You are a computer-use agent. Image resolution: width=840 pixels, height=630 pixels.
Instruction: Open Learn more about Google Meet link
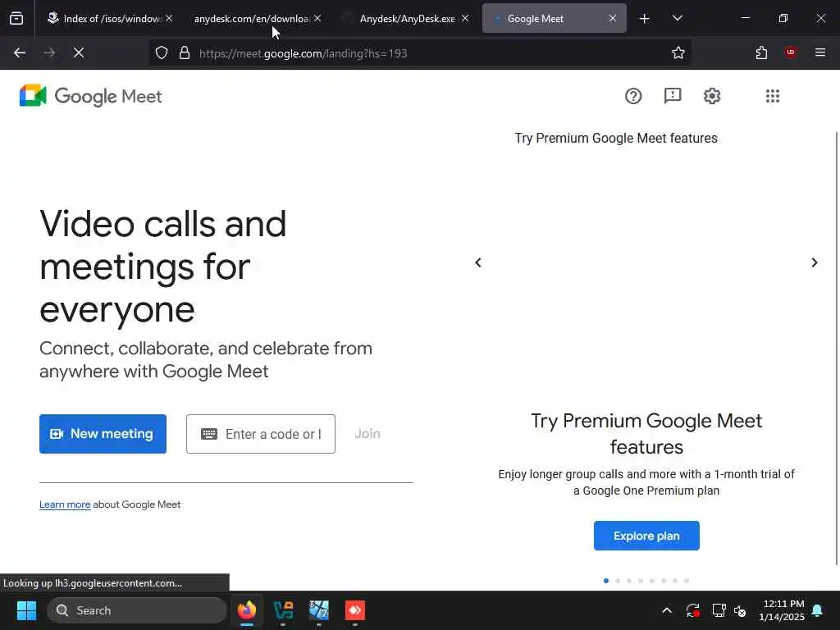[65, 504]
